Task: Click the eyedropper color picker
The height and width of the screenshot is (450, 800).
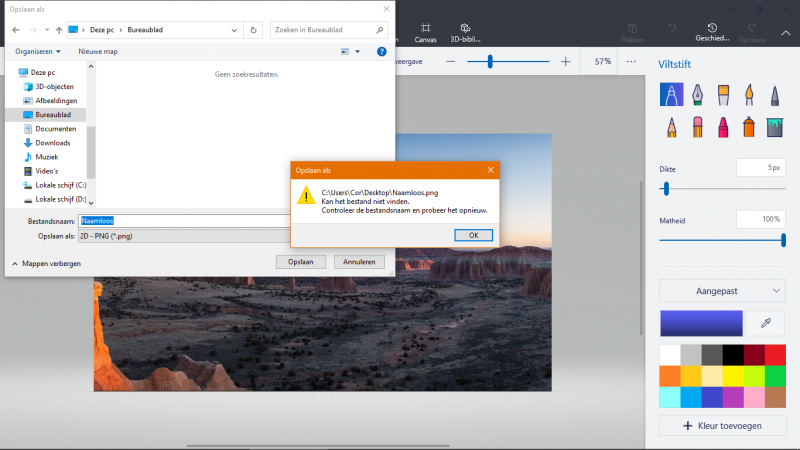Action: pos(765,323)
